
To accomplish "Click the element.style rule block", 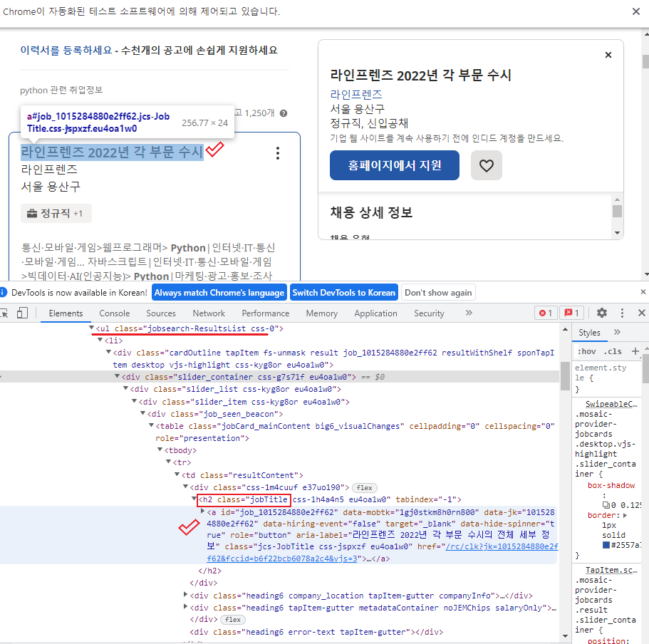I will (606, 378).
